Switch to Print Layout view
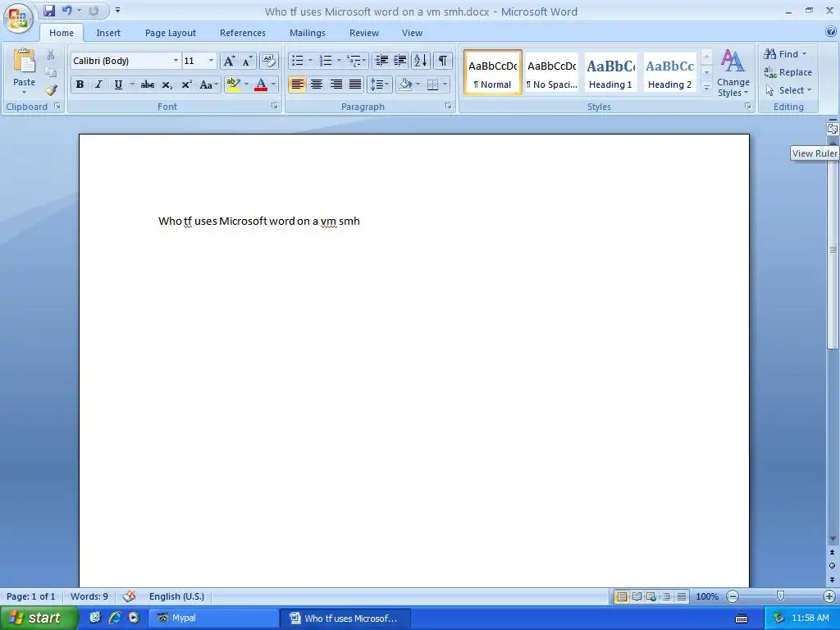The image size is (840, 630). point(622,596)
